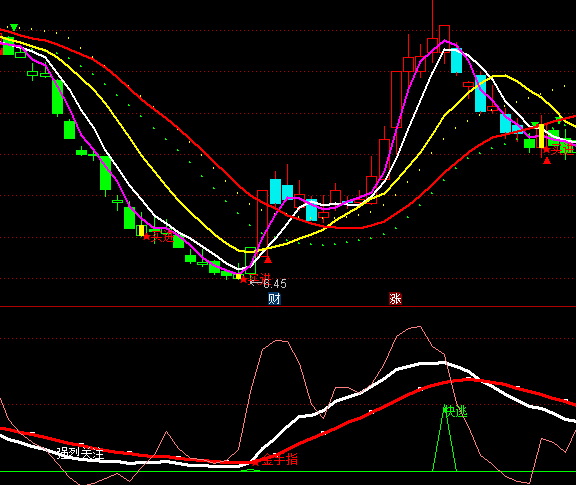This screenshot has width=576, height=485.
Task: Select the small yellow candle at the 6.45 low
Action: pos(238,276)
